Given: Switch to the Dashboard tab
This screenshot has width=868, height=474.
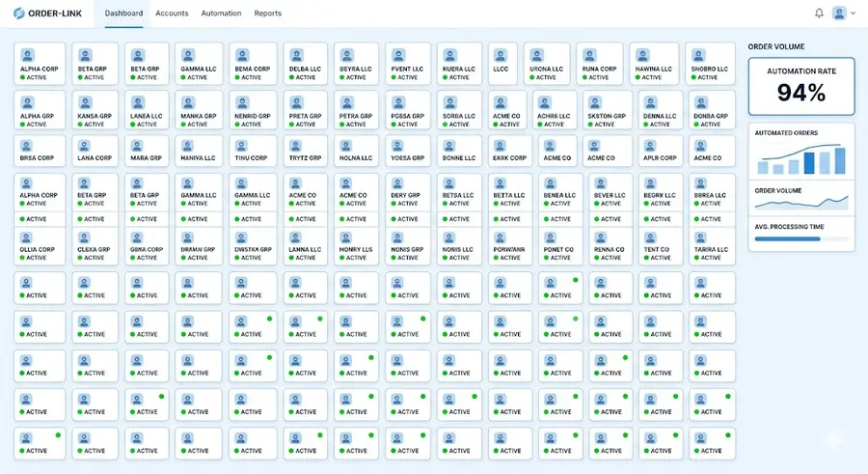Looking at the screenshot, I should 123,14.
